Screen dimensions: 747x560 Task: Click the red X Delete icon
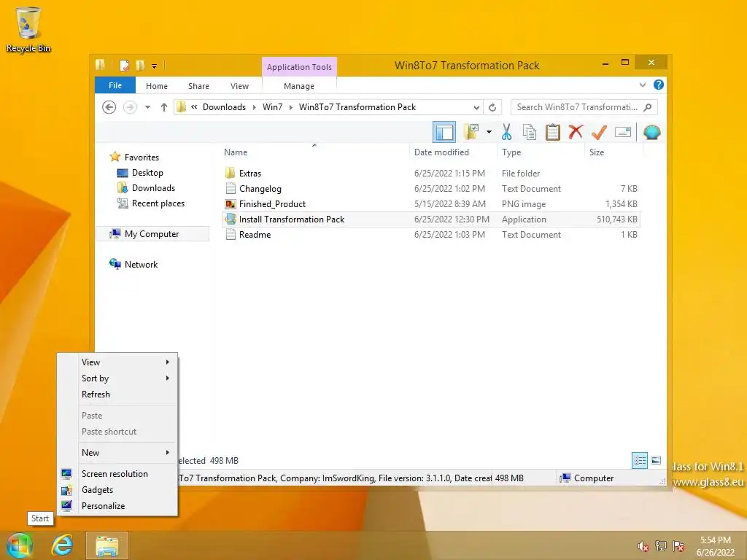coord(576,132)
